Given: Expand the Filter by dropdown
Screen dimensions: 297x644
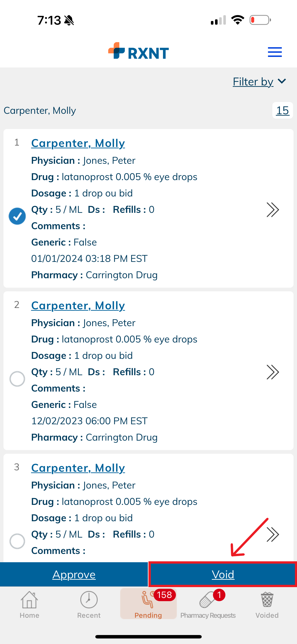Looking at the screenshot, I should tap(259, 82).
